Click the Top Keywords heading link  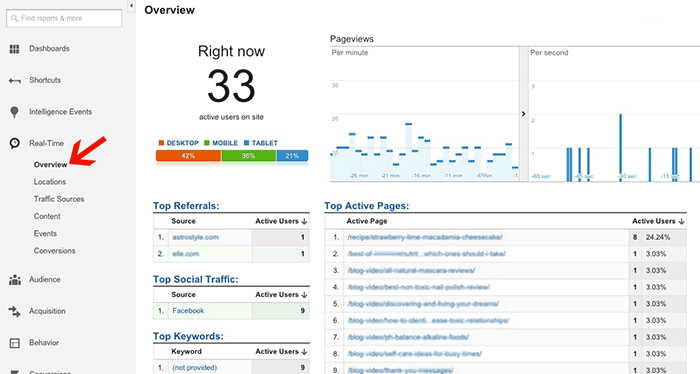pyautogui.click(x=188, y=337)
